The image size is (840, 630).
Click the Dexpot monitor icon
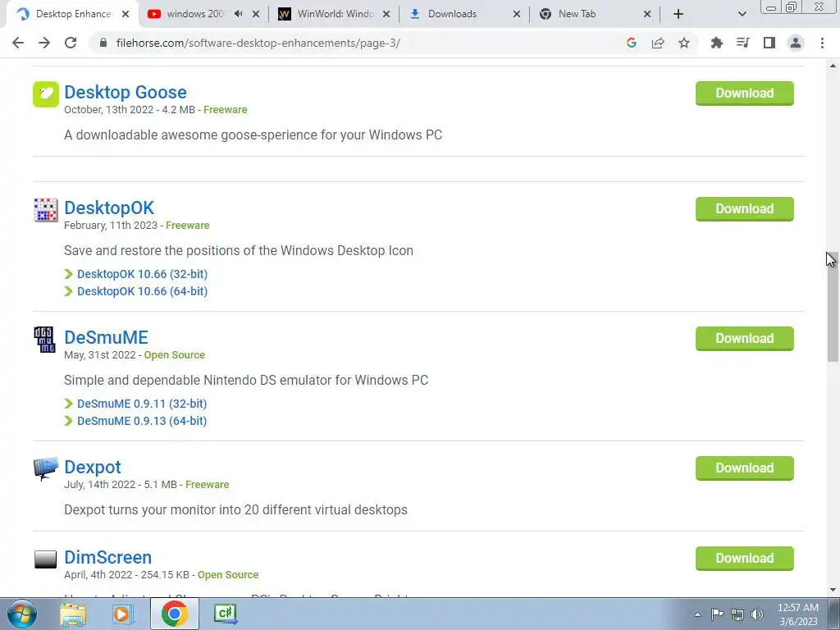[x=46, y=468]
